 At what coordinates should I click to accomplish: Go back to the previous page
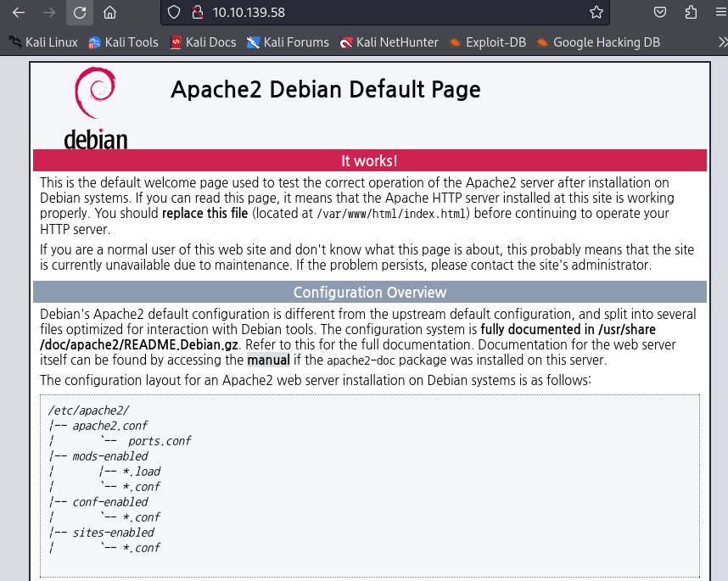pyautogui.click(x=19, y=13)
